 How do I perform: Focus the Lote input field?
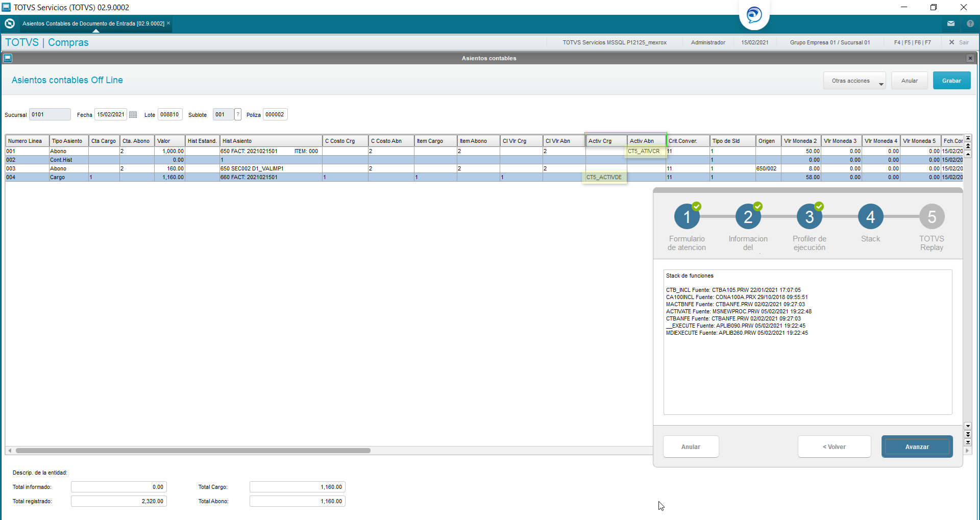coord(170,114)
